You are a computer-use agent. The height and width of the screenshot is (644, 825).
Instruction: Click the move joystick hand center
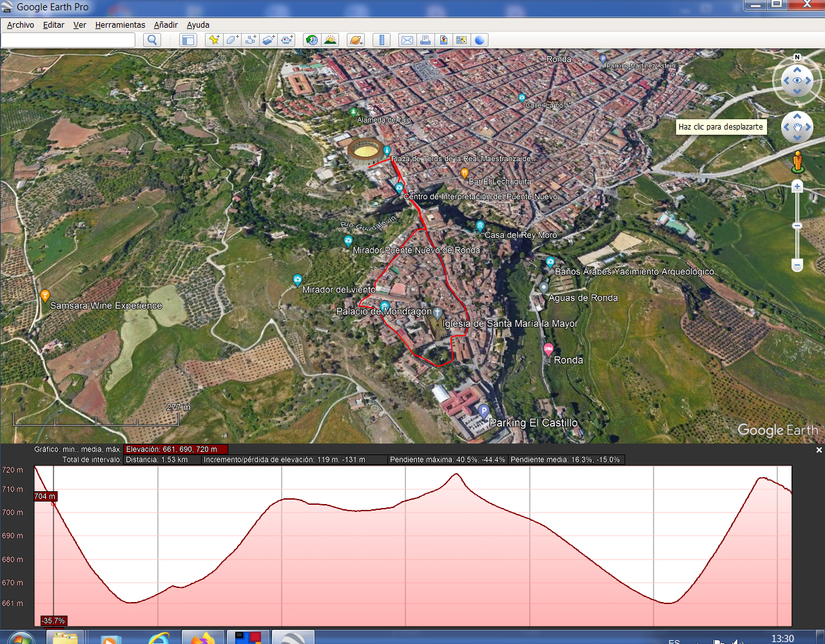pyautogui.click(x=797, y=127)
